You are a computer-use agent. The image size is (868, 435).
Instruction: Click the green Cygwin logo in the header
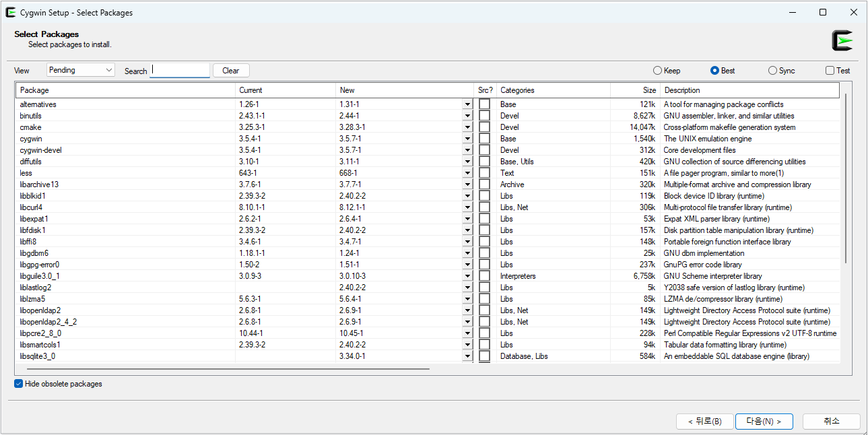coord(842,41)
